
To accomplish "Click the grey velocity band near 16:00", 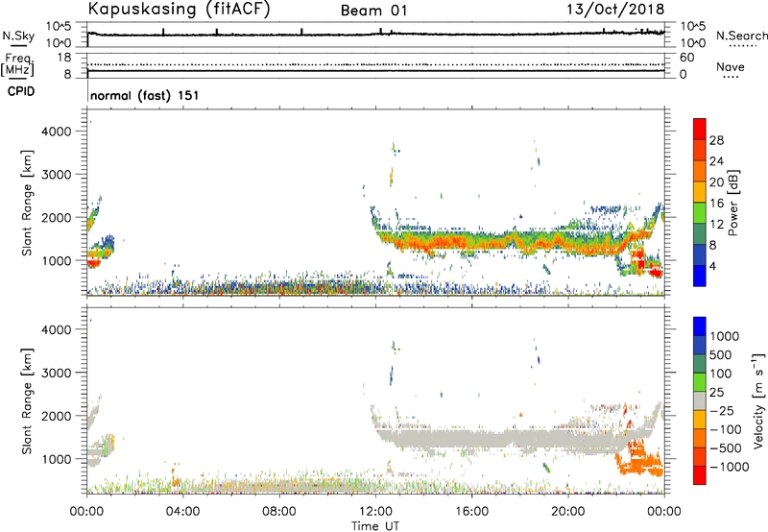I will tap(470, 439).
